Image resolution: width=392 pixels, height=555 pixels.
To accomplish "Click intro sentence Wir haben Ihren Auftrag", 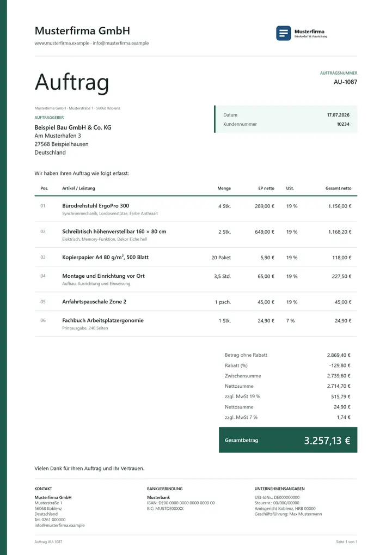I will click(82, 173).
